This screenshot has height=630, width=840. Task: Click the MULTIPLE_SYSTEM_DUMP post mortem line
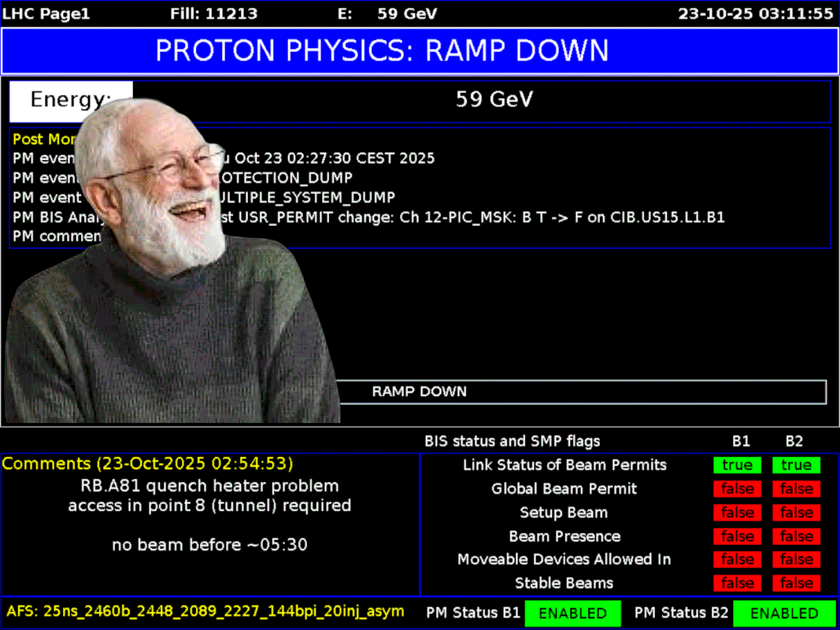(x=315, y=197)
